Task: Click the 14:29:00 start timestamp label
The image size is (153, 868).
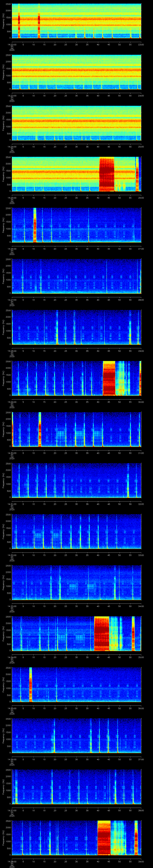Action: [12, 402]
